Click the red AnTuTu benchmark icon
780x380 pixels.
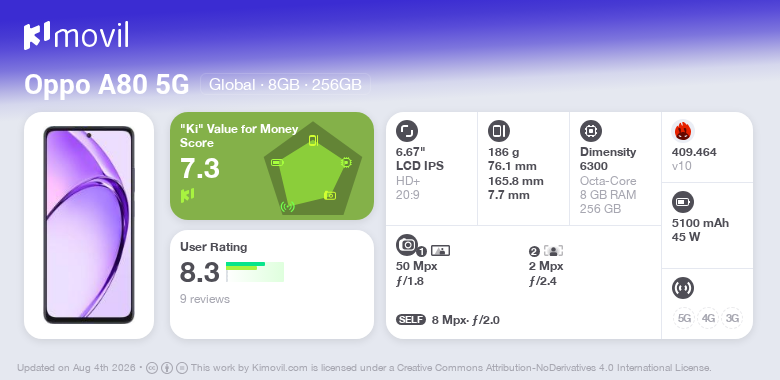(x=683, y=131)
